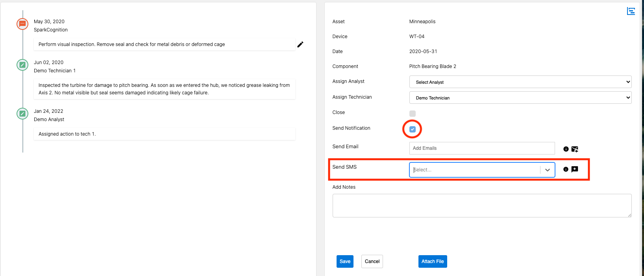Open the Assign Technician dropdown
The height and width of the screenshot is (276, 644).
520,98
